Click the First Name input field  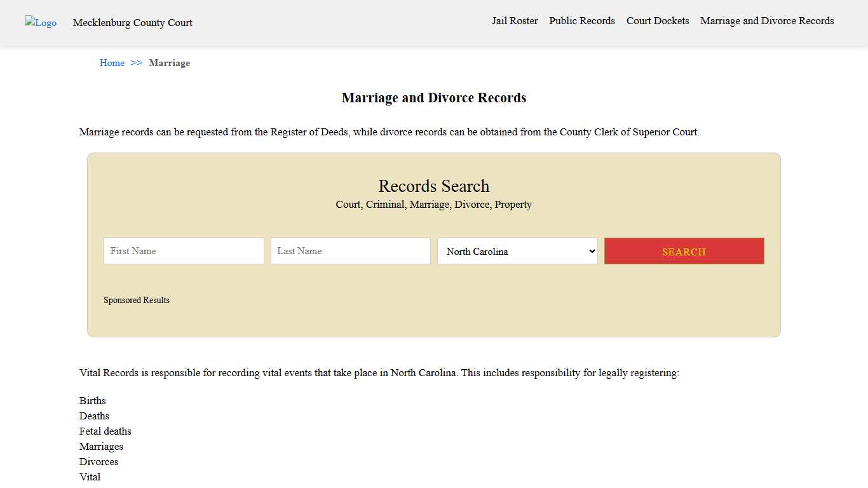point(183,251)
